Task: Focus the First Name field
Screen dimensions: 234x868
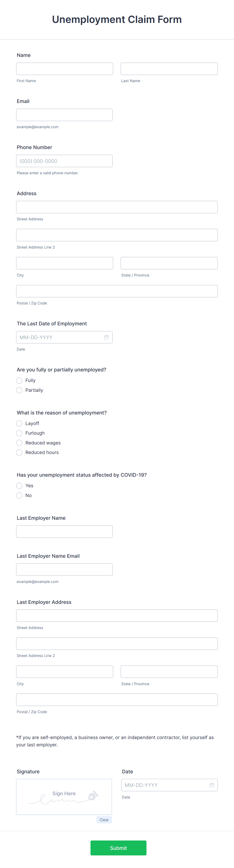Action: click(65, 69)
